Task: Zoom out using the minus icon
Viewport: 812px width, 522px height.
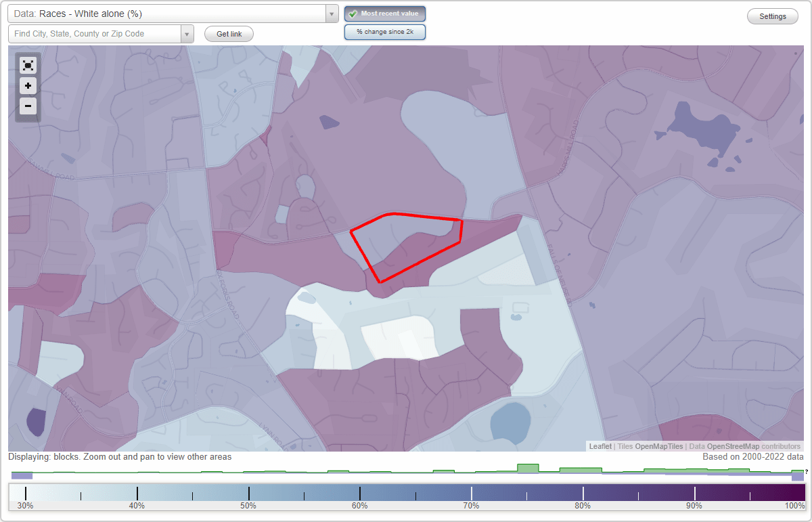Action: coord(28,106)
